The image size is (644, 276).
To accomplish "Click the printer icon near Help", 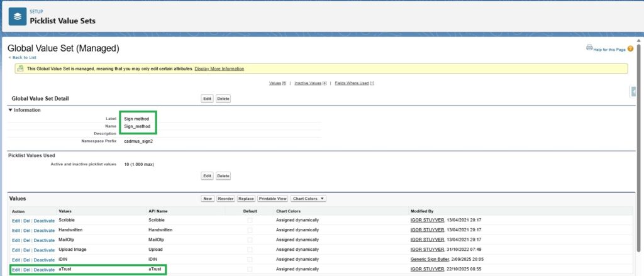I will click(589, 48).
